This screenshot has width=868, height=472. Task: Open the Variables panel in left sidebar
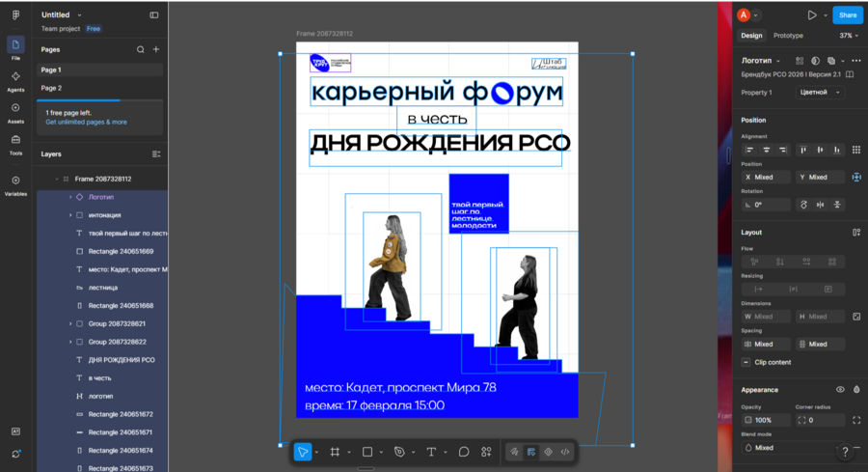coord(15,185)
